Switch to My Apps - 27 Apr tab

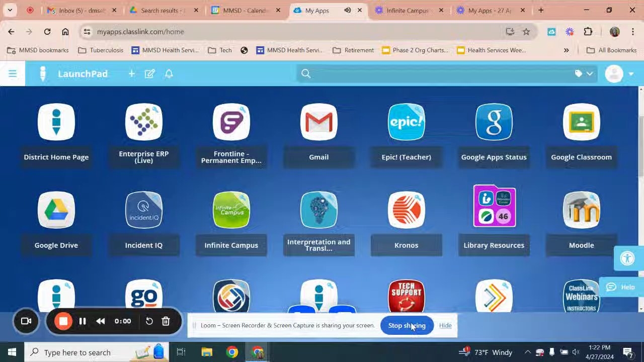click(490, 10)
